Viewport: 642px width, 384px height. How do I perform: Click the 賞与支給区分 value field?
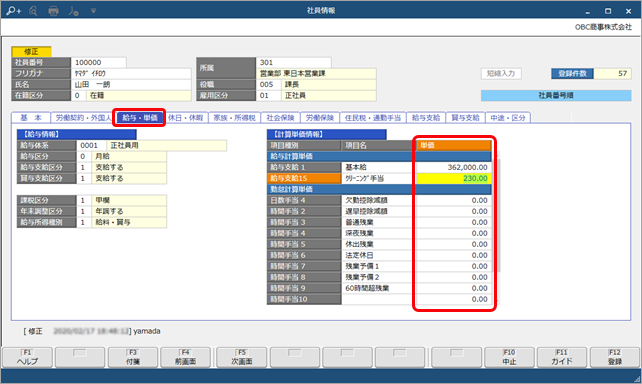click(x=129, y=178)
